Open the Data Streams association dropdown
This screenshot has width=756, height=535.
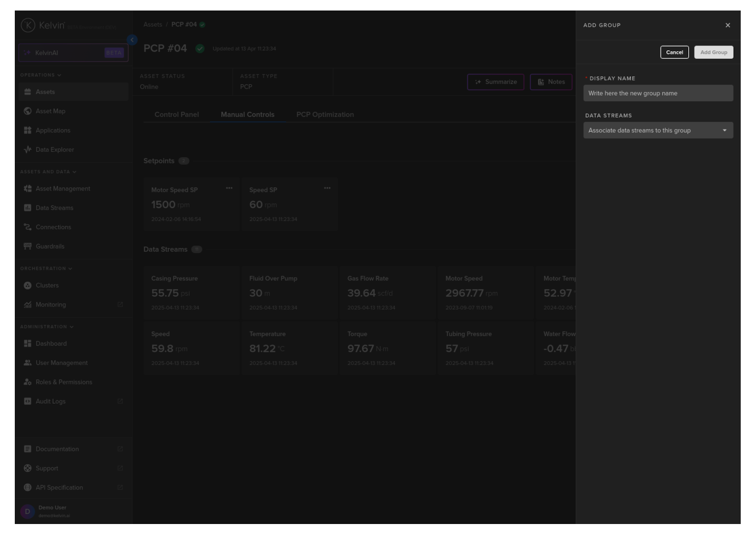click(658, 130)
